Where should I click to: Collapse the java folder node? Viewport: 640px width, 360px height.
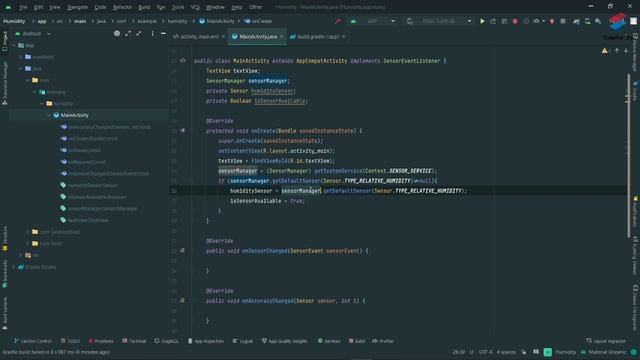pyautogui.click(x=21, y=69)
